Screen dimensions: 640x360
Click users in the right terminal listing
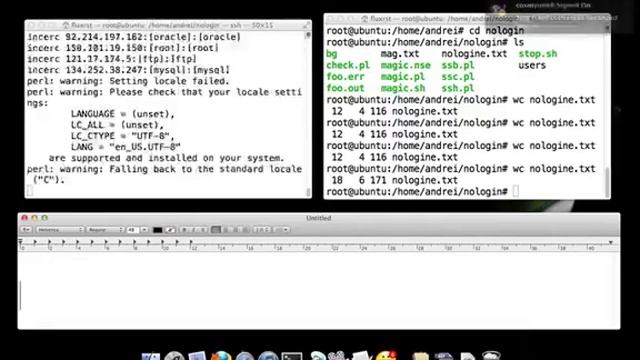click(532, 65)
